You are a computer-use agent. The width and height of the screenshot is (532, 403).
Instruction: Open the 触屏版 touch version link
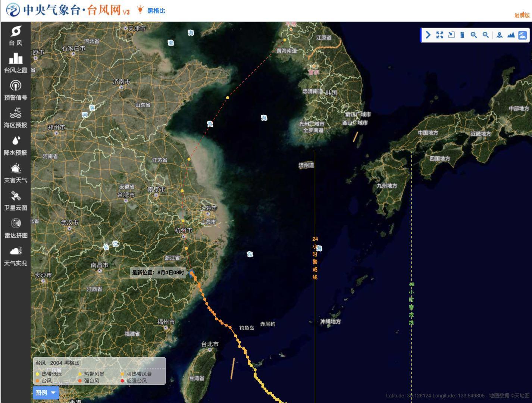tap(522, 15)
